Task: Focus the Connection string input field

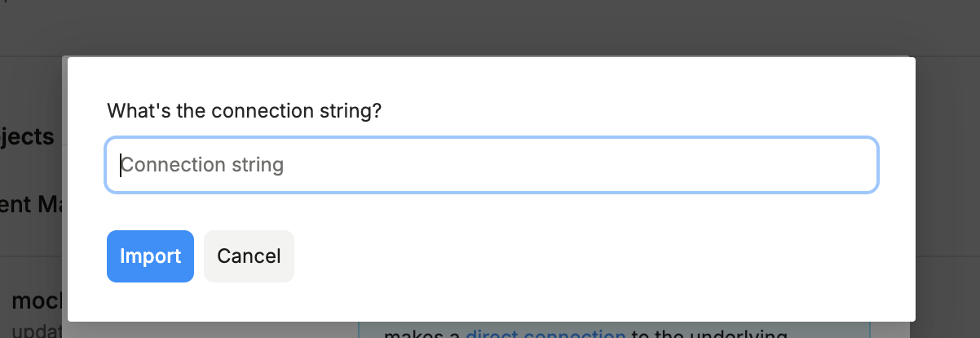Action: (491, 165)
